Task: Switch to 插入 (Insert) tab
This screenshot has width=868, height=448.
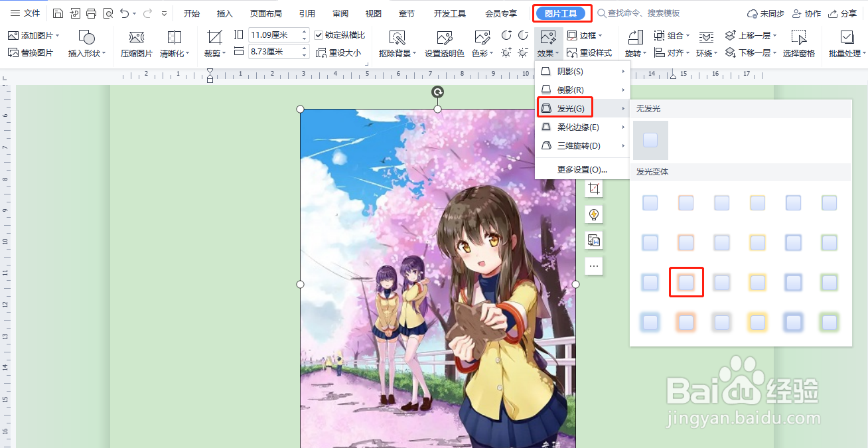Action: tap(225, 13)
